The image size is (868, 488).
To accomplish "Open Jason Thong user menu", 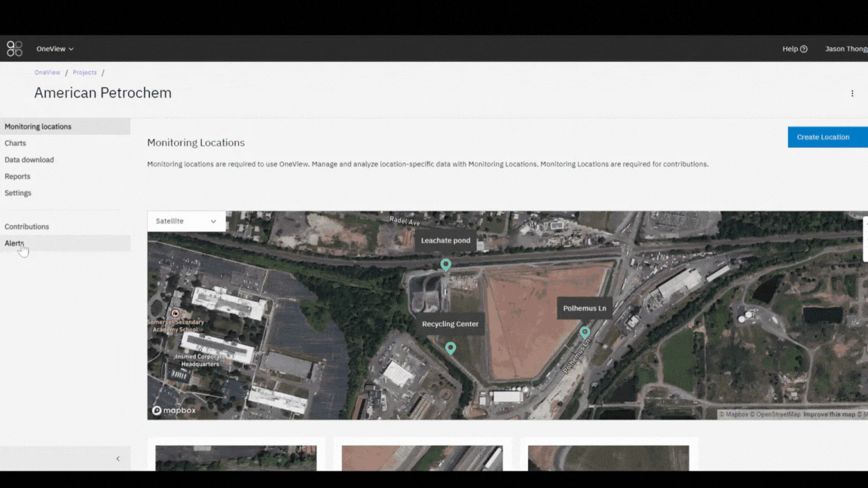I will (845, 49).
